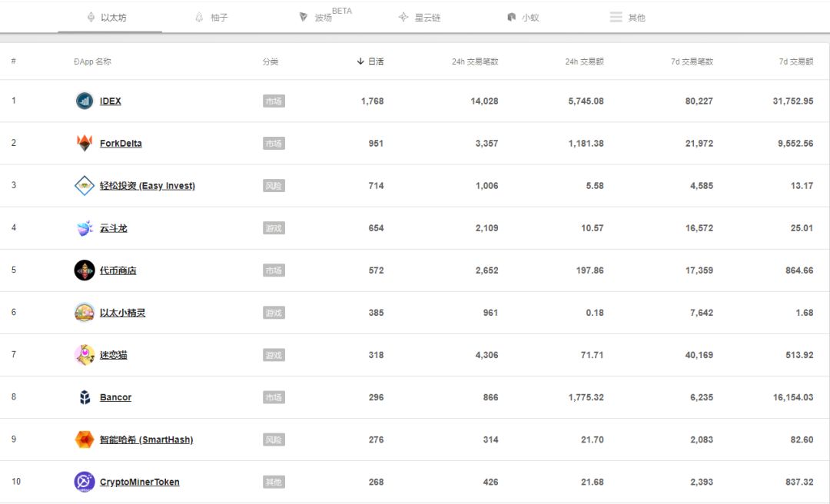
Task: Sort by 24h 交易笔数 column header
Action: pyautogui.click(x=475, y=61)
